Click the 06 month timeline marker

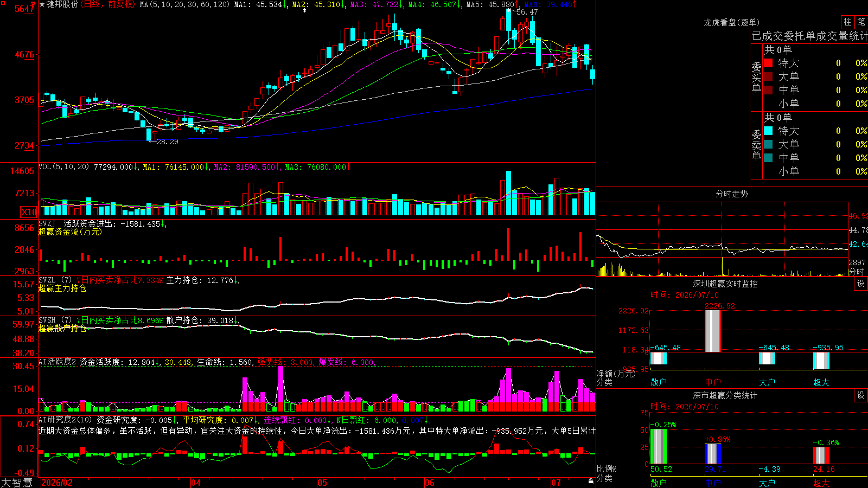[x=429, y=483]
